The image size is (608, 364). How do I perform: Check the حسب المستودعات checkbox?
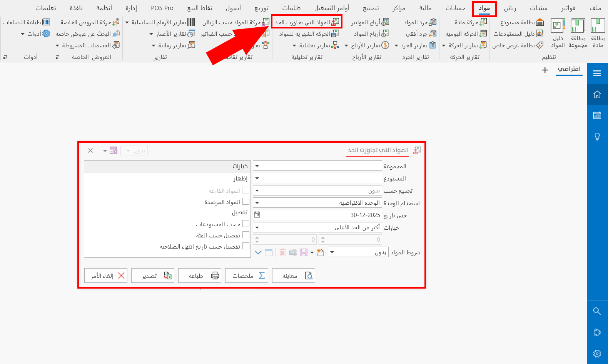coord(246,224)
